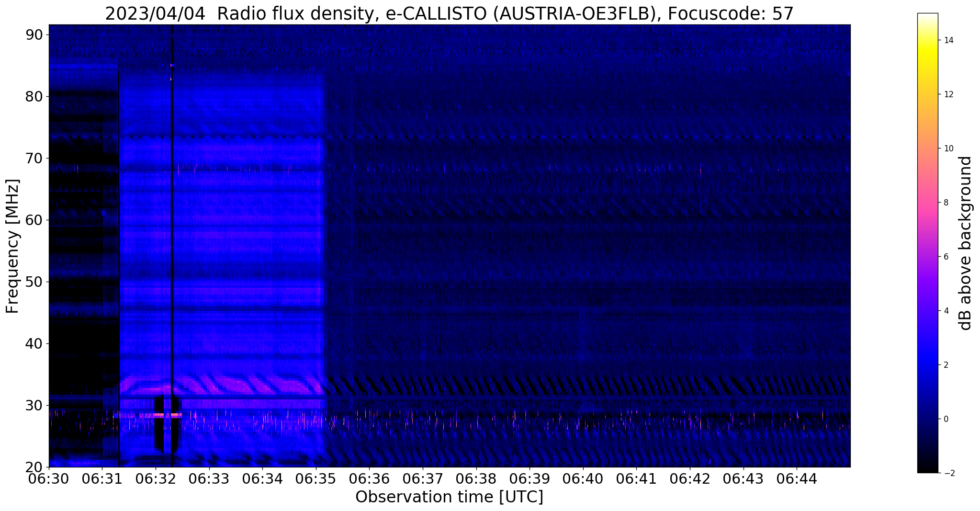Click the 50 MHz frequency tick label
Viewport: 980px width, 511px height.
click(x=34, y=282)
